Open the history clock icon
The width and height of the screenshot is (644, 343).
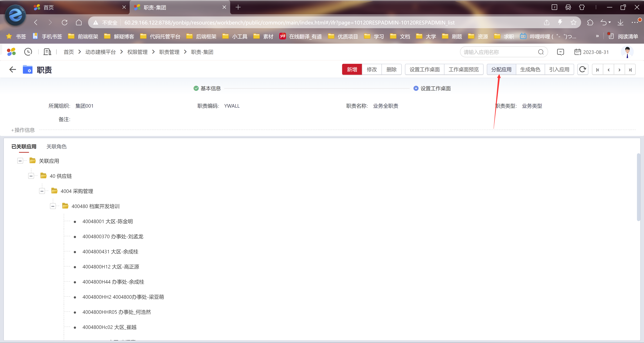pyautogui.click(x=28, y=52)
